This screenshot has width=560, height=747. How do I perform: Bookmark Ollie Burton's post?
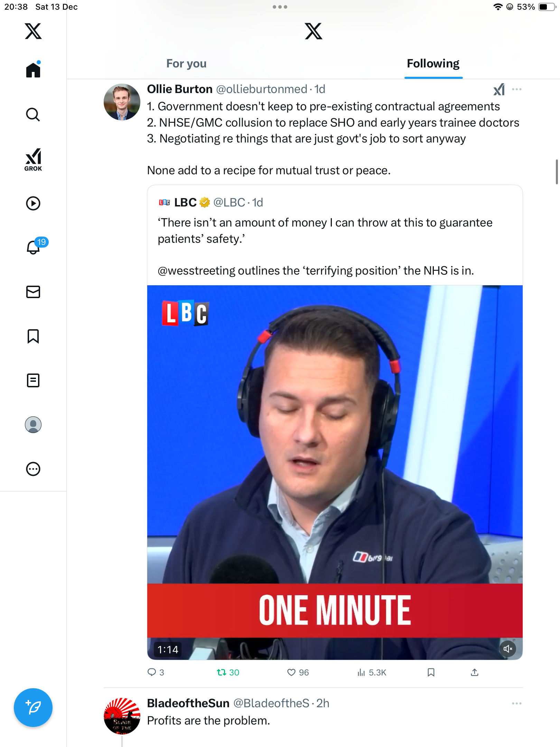pos(431,672)
